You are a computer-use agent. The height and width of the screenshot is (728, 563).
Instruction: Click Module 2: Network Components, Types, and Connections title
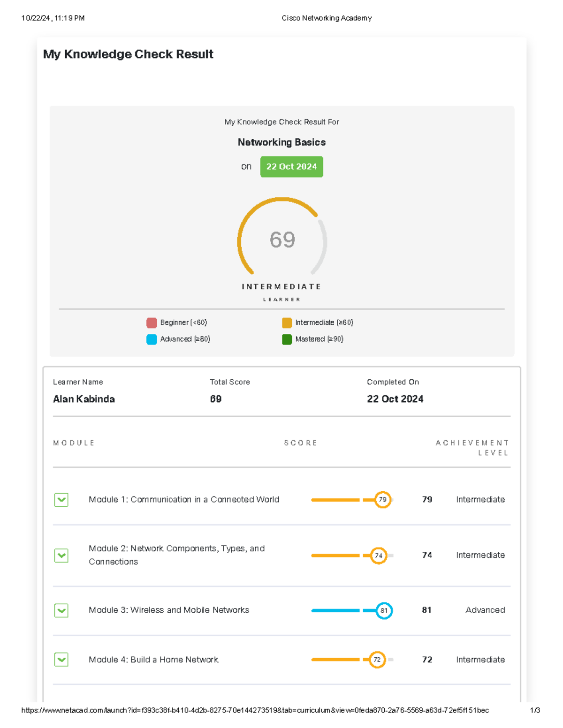[x=177, y=555]
